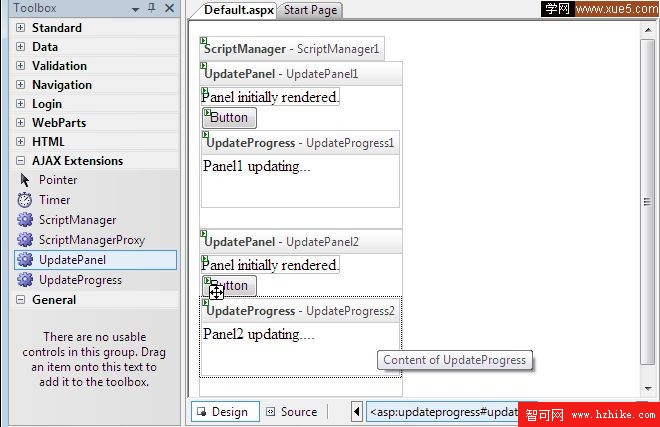This screenshot has width=660, height=427.
Task: Click the WebParts group label
Action: point(59,123)
